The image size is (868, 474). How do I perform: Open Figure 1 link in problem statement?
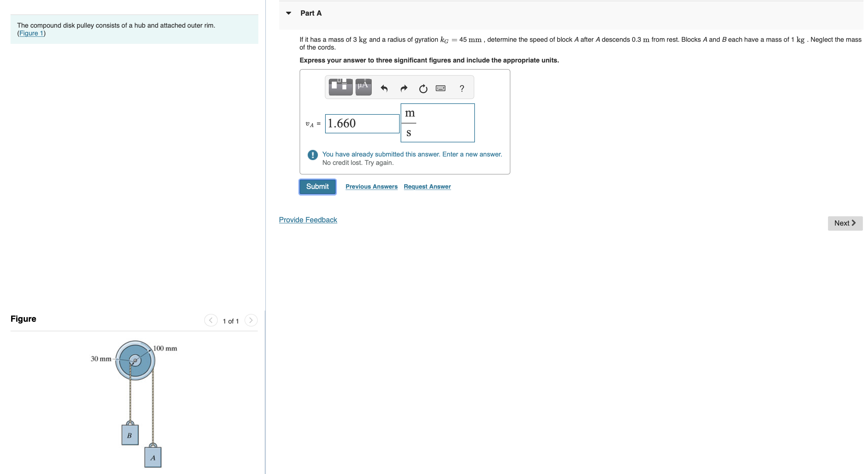pyautogui.click(x=31, y=33)
